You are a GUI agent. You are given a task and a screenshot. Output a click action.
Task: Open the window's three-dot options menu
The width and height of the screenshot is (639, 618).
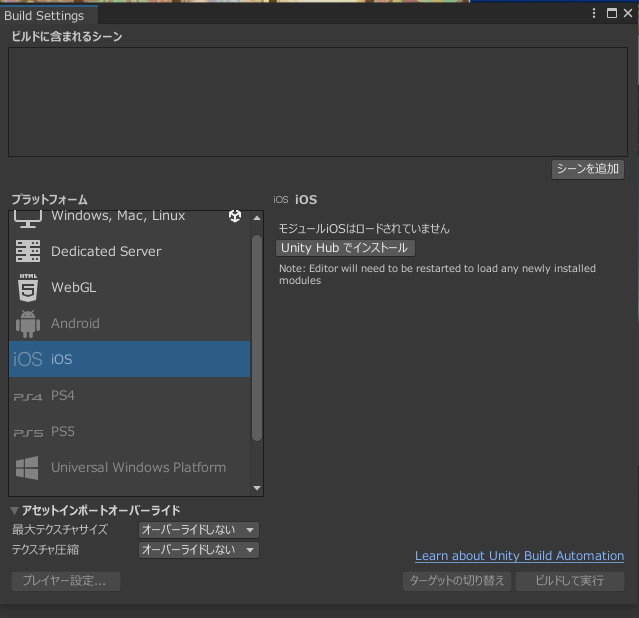pos(594,14)
